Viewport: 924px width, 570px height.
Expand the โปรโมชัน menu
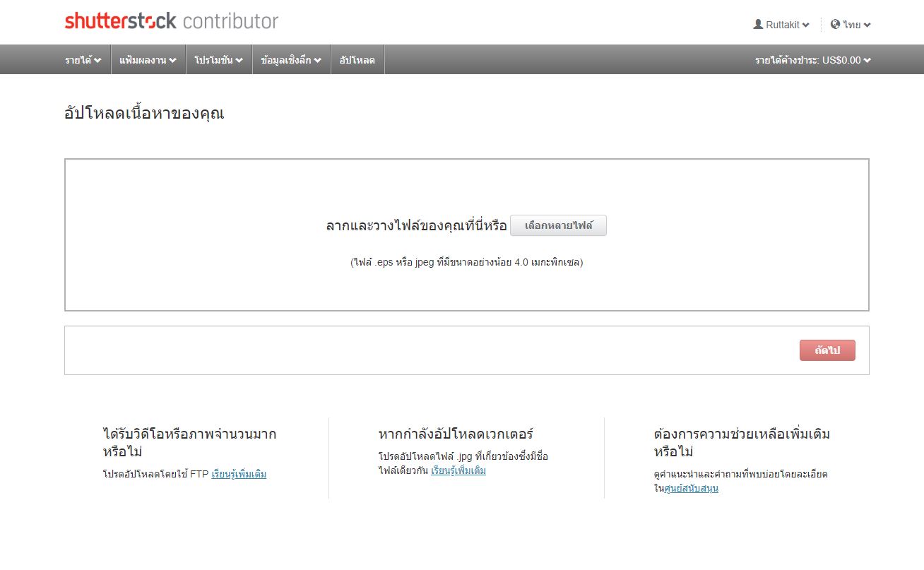click(x=219, y=60)
